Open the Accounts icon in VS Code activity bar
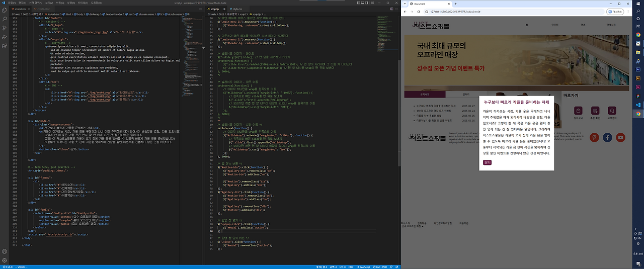644x269 pixels. point(5,251)
